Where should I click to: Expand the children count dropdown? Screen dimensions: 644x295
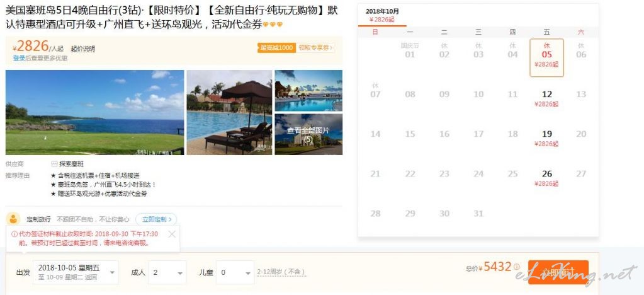click(235, 272)
